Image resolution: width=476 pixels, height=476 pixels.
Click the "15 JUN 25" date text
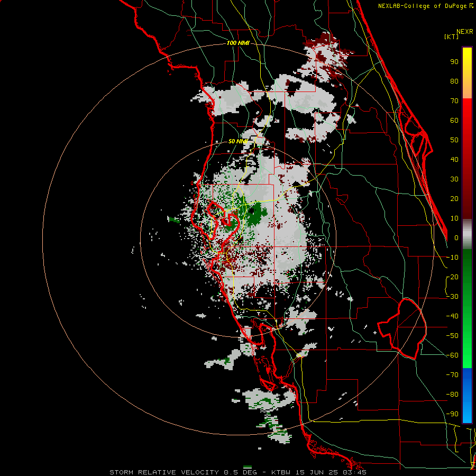[318, 472]
